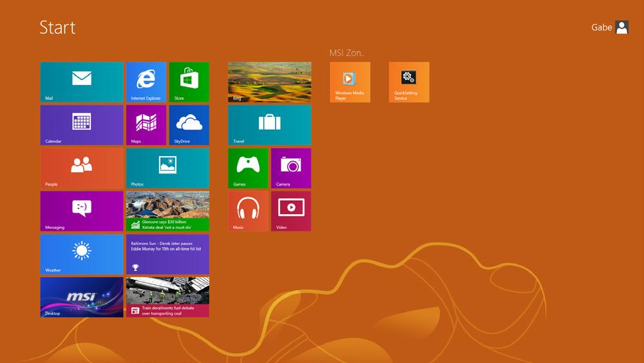
Task: Open the MSI Desktop tile
Action: pos(82,297)
